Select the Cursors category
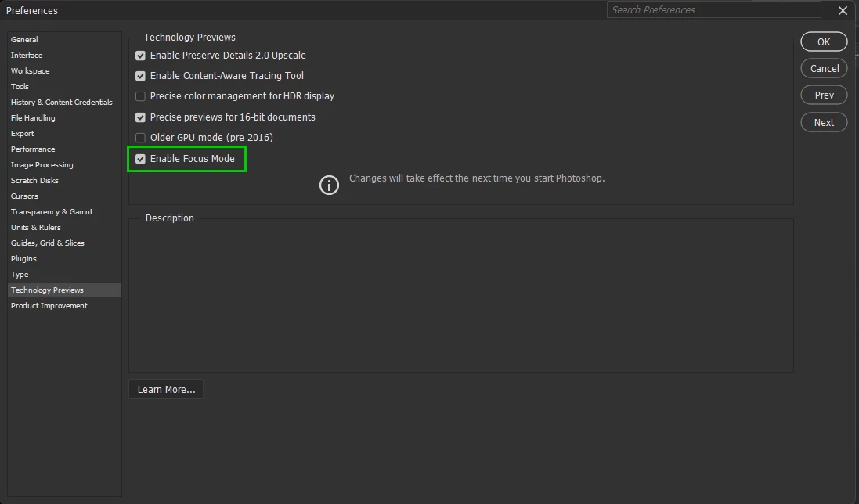Viewport: 859px width, 504px height. tap(64, 196)
